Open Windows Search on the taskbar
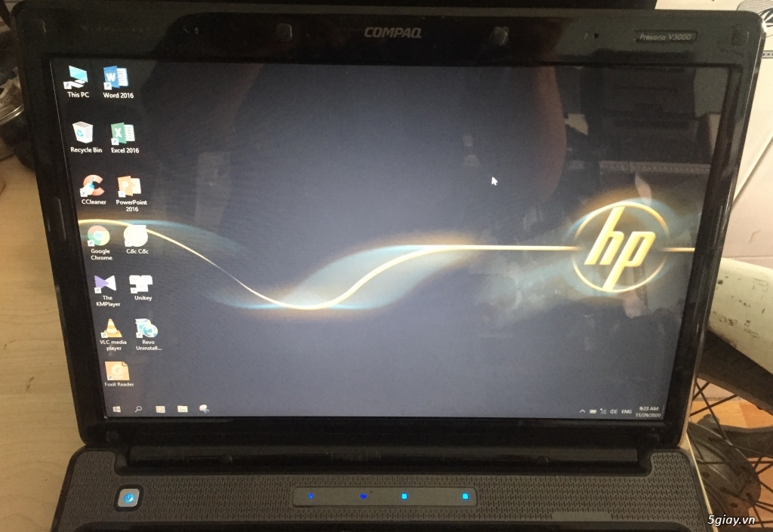The image size is (773, 532). tap(139, 407)
